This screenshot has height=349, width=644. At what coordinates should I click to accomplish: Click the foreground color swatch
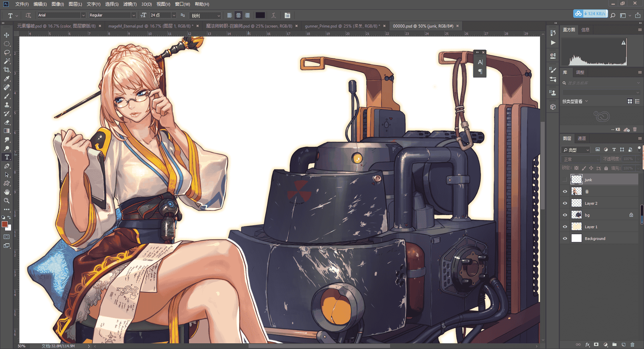[x=5, y=224]
